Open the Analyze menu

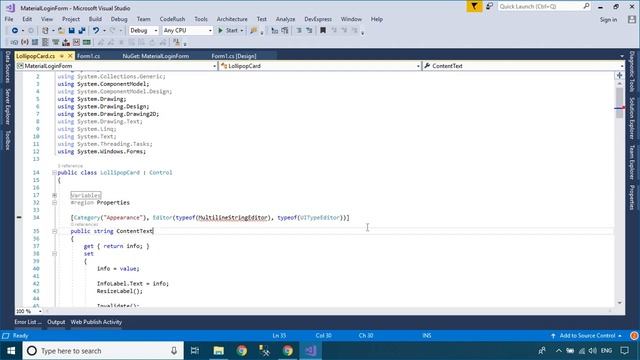pos(285,19)
